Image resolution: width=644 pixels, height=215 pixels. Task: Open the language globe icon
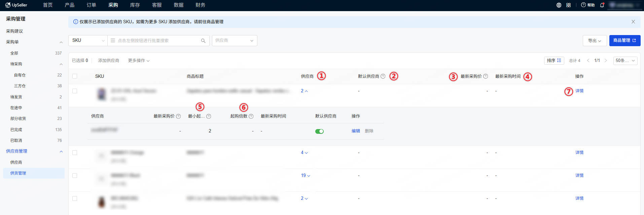(559, 5)
